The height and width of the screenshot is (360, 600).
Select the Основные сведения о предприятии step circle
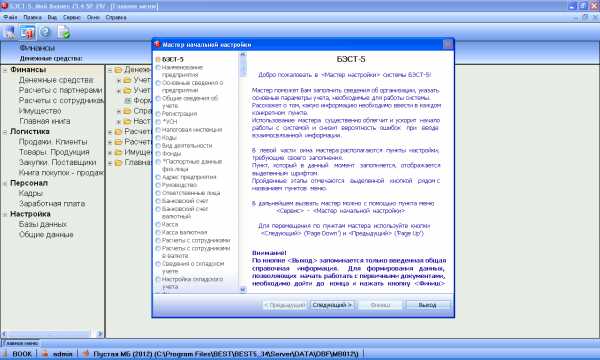pos(158,83)
